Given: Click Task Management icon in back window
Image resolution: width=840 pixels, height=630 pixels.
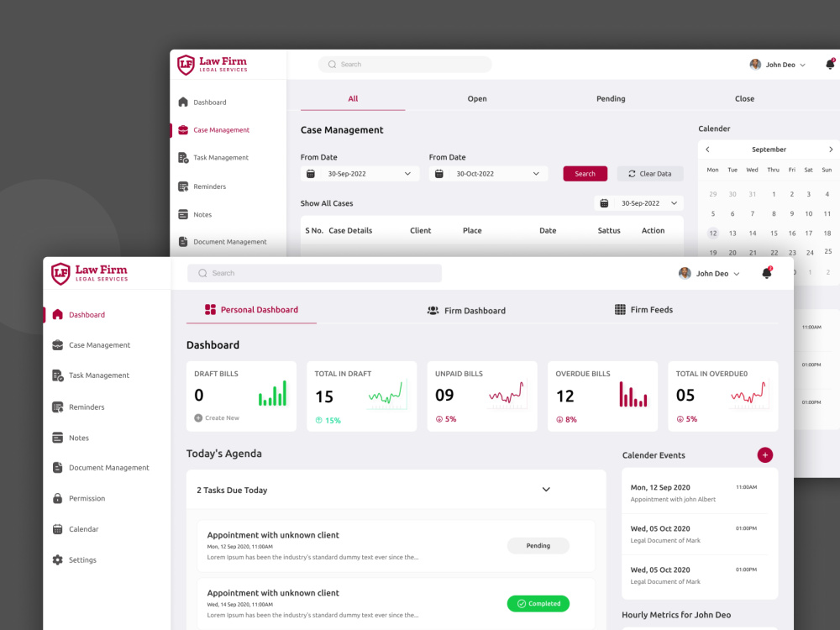Looking at the screenshot, I should click(x=183, y=158).
